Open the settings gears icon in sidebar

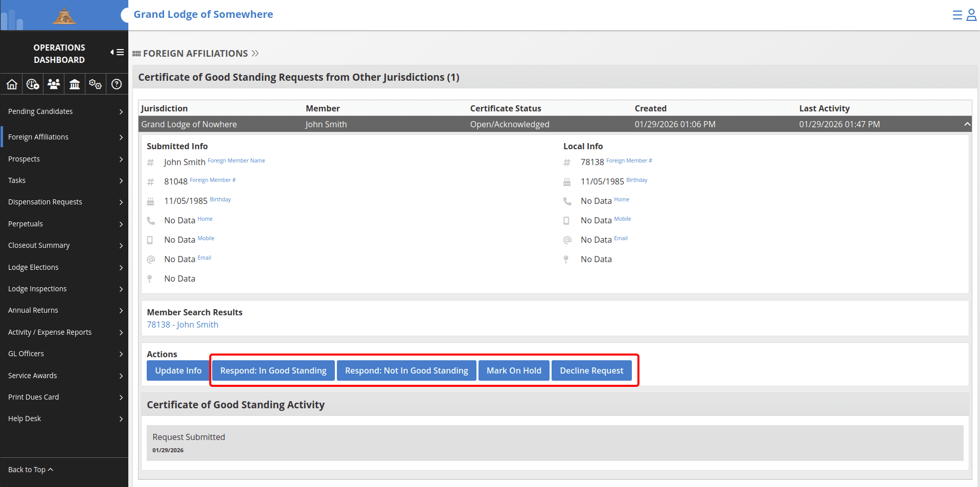(95, 84)
